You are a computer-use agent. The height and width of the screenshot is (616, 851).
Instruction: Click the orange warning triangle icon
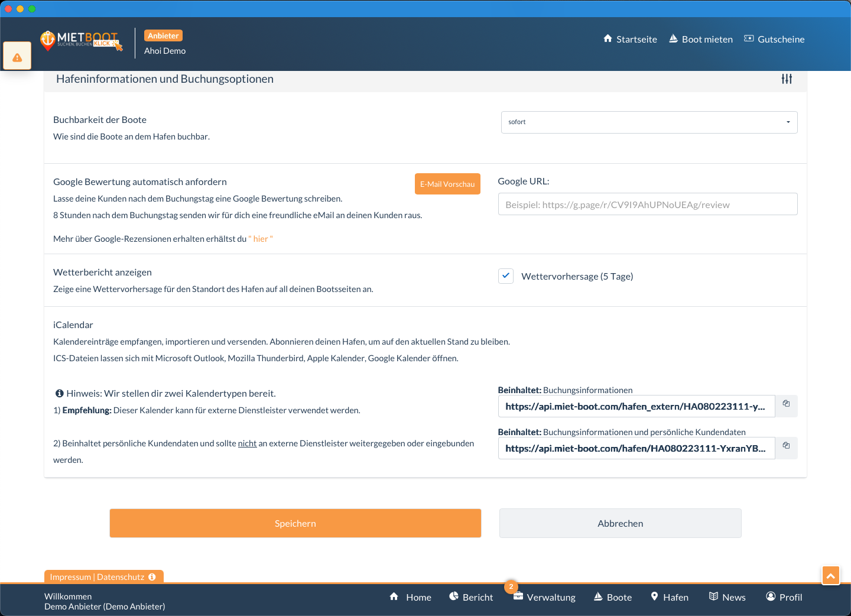(x=17, y=57)
